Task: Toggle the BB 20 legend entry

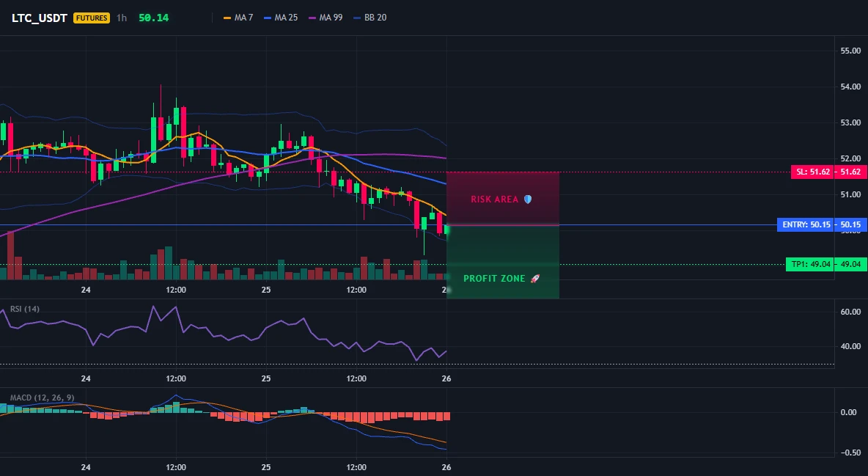Action: 369,18
